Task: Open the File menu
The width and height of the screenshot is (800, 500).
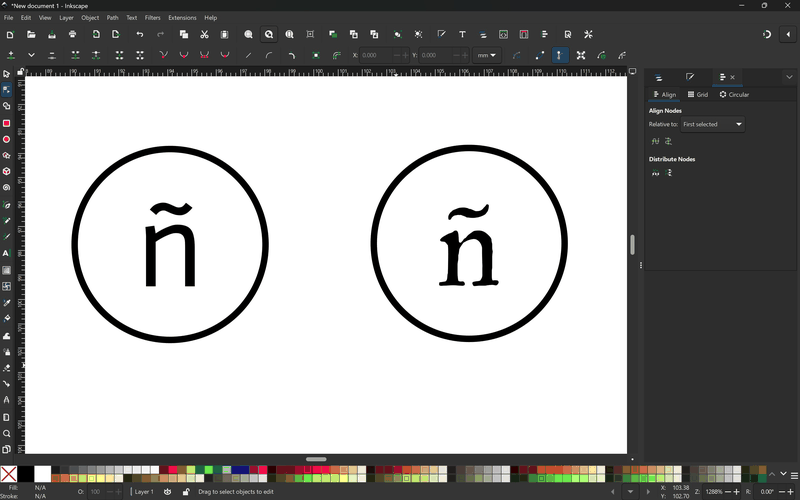Action: pyautogui.click(x=9, y=17)
